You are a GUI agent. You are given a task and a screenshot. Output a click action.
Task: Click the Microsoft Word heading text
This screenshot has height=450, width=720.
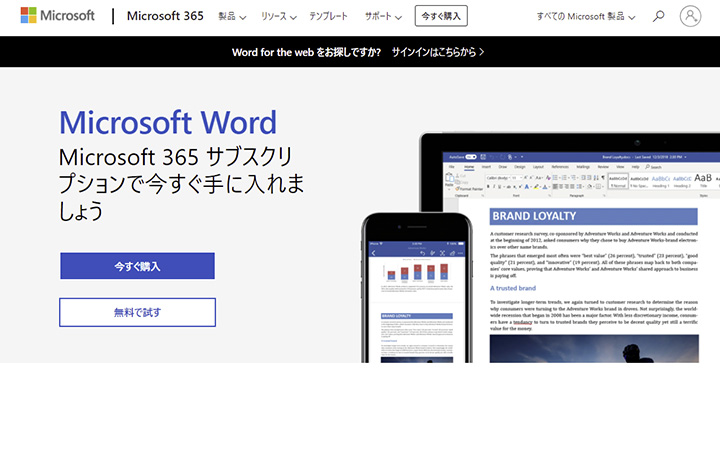(168, 122)
